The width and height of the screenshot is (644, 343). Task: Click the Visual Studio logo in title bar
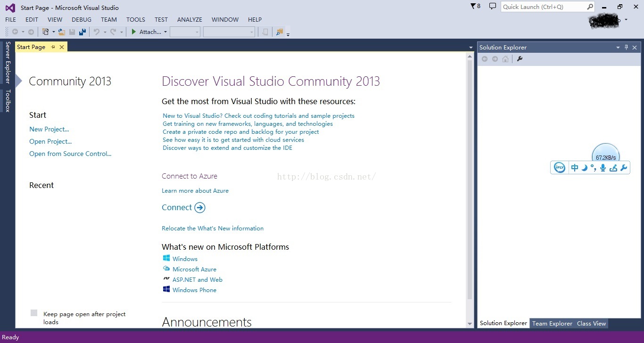[x=10, y=8]
